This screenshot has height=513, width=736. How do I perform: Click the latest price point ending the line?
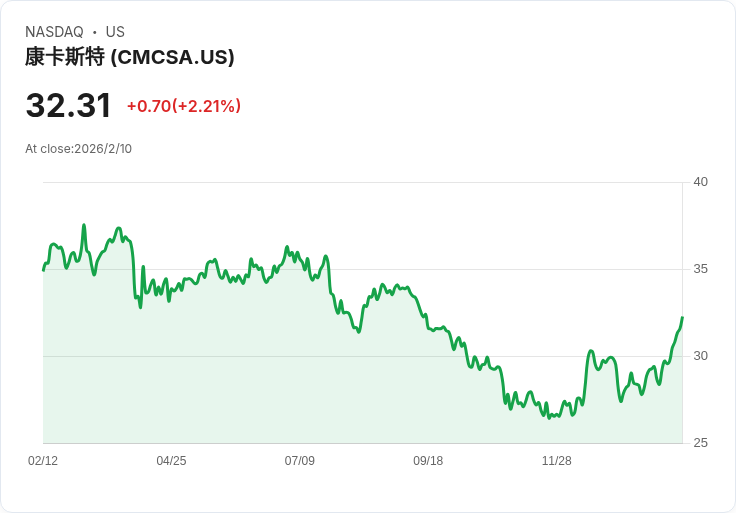tap(682, 318)
